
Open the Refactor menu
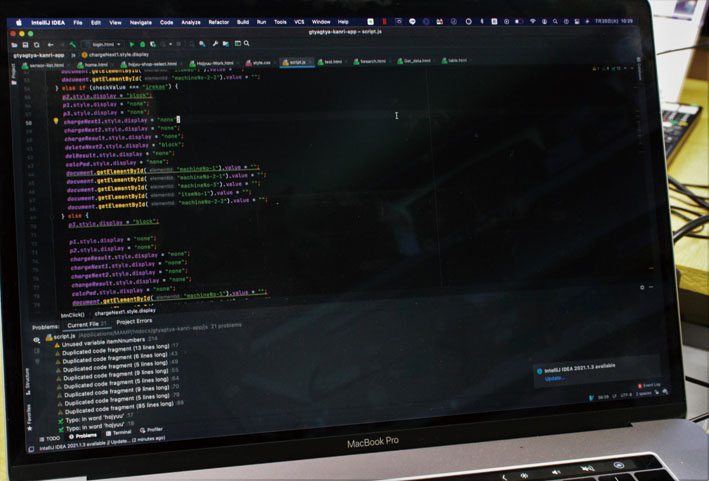(x=217, y=21)
